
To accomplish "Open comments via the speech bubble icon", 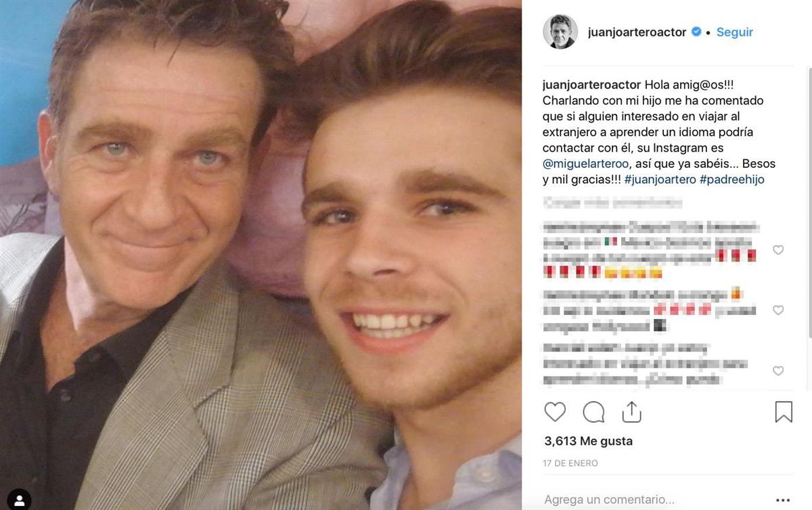I will [593, 412].
